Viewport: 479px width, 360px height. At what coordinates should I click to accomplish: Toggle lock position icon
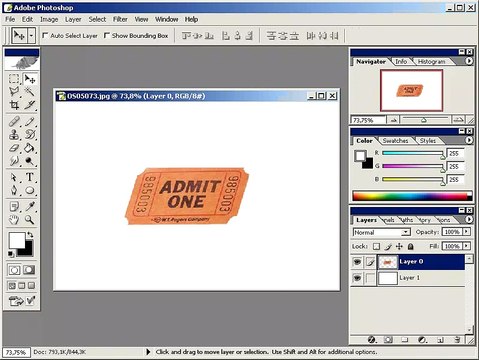click(x=399, y=246)
